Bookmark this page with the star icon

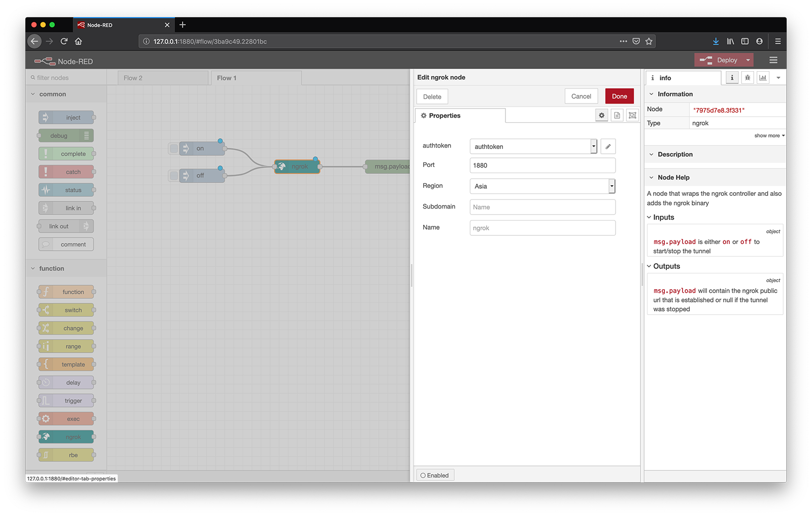649,41
